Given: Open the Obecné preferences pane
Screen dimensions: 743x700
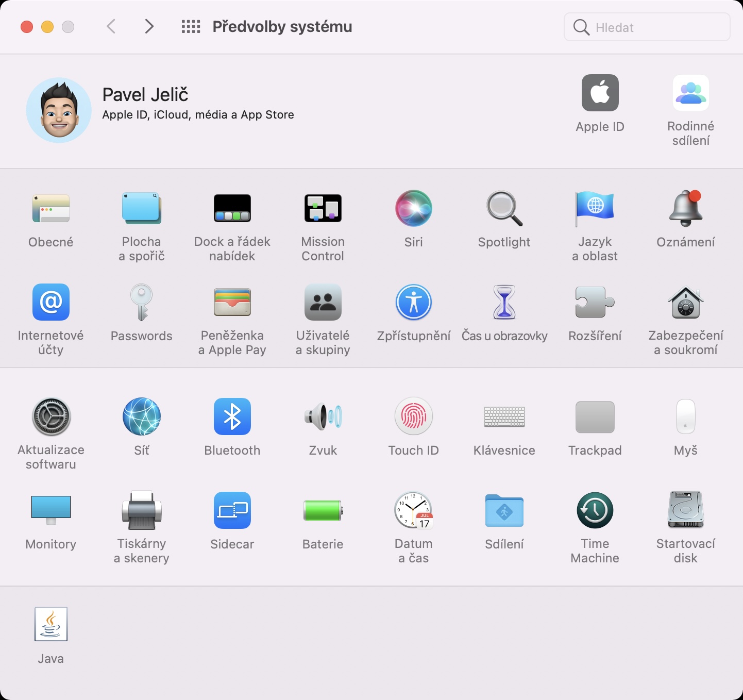Looking at the screenshot, I should click(x=51, y=208).
